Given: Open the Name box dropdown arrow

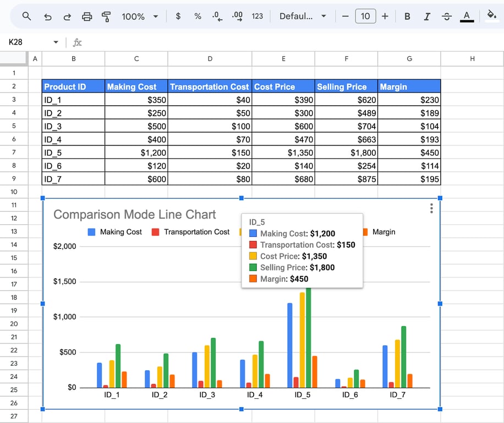Looking at the screenshot, I should [56, 42].
